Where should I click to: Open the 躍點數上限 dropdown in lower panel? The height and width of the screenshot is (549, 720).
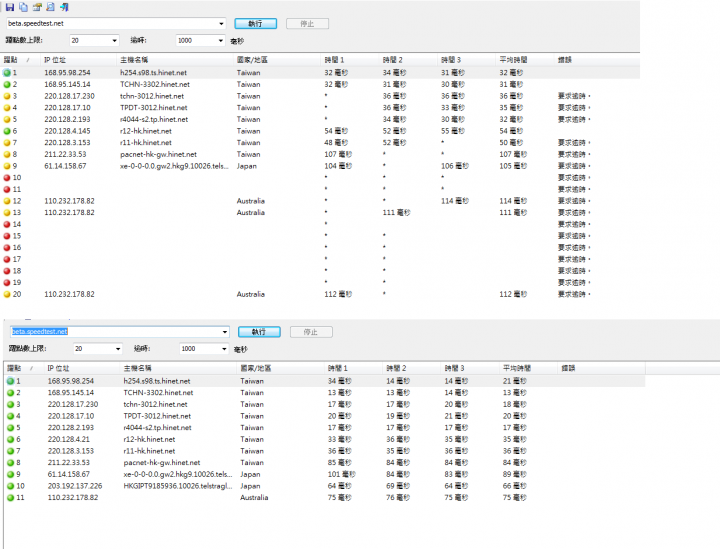click(x=118, y=349)
